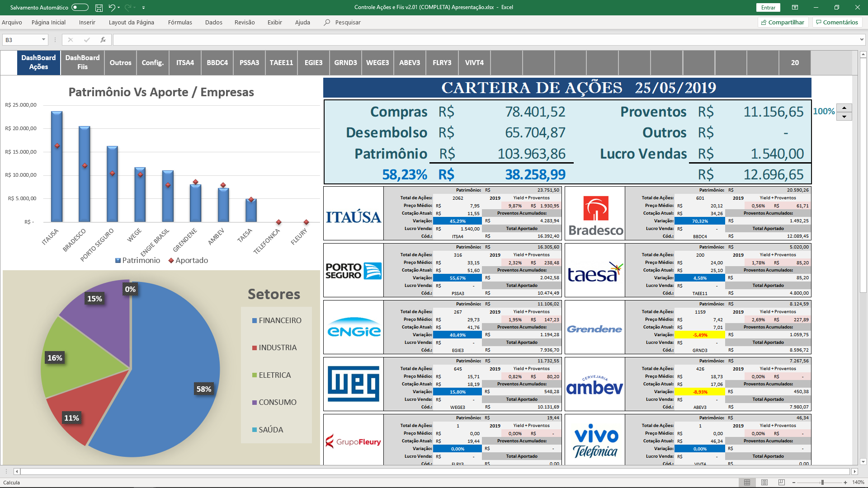Open the Fórmulas ribbon tab
This screenshot has height=488, width=868.
point(180,22)
